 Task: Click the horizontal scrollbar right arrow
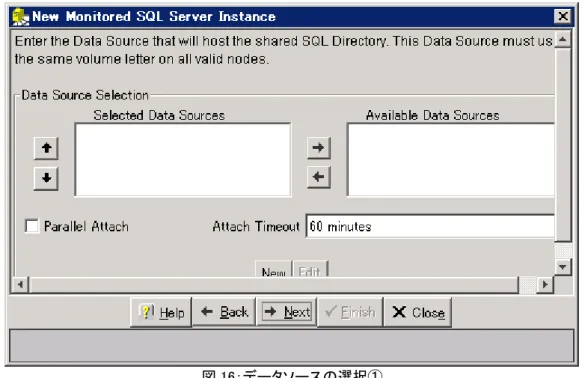[545, 285]
